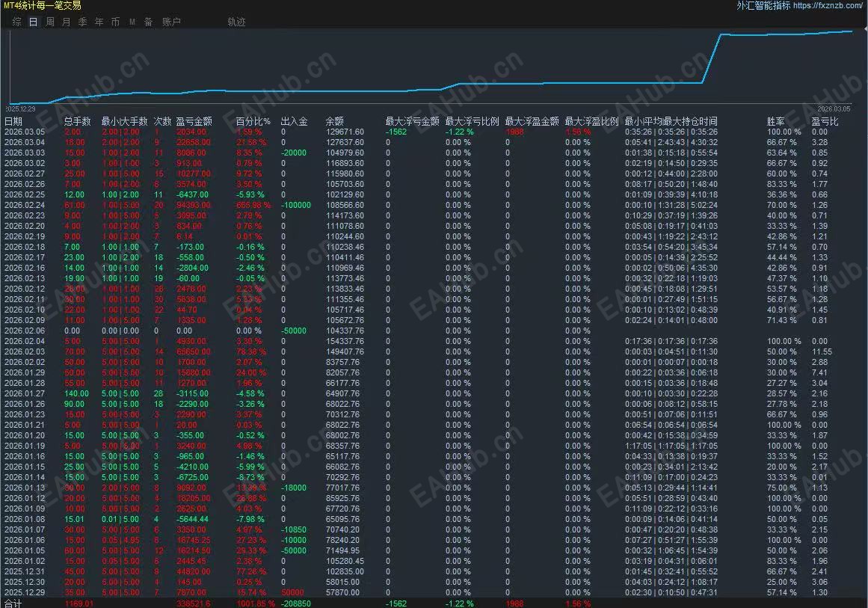868x608 pixels.
Task: Click balance value 129671.60
Action: point(345,132)
